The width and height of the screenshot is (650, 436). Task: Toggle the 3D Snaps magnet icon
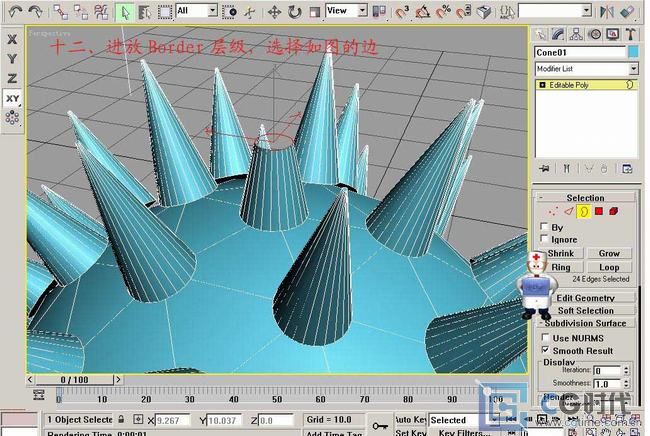coord(401,12)
